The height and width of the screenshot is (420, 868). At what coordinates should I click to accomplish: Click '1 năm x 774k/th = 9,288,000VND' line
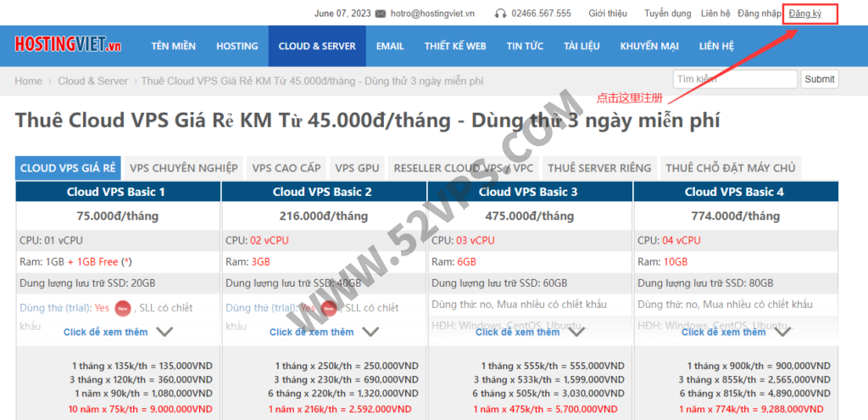pos(753,409)
